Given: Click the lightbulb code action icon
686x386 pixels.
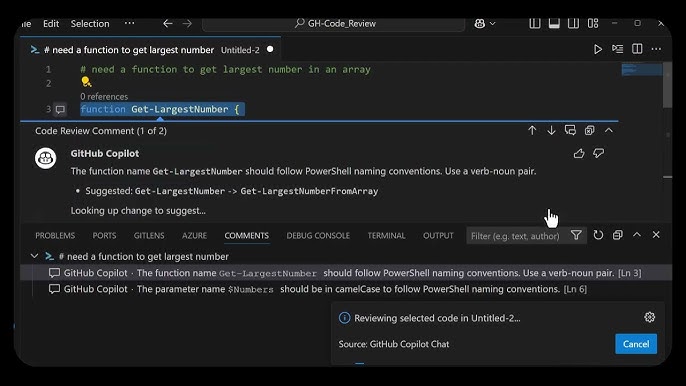Looking at the screenshot, I should click(x=86, y=82).
